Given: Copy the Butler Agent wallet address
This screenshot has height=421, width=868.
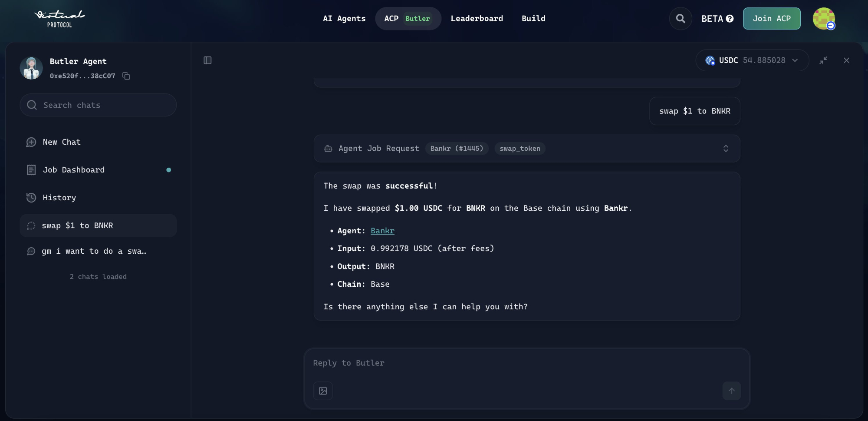Looking at the screenshot, I should (x=126, y=76).
